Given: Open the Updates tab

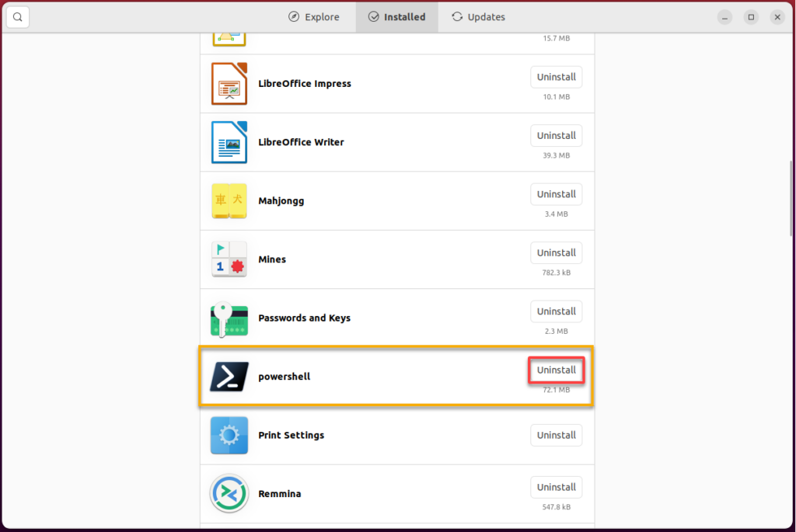Looking at the screenshot, I should pos(477,16).
